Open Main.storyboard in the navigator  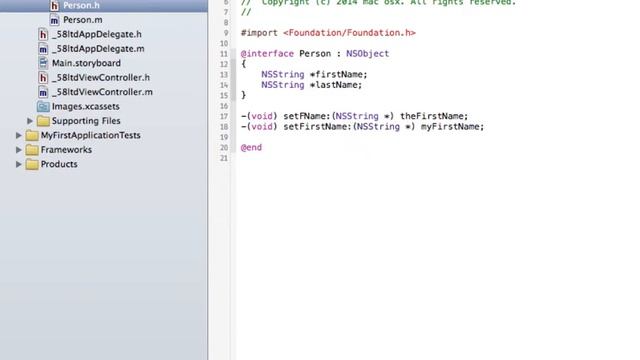pos(87,63)
